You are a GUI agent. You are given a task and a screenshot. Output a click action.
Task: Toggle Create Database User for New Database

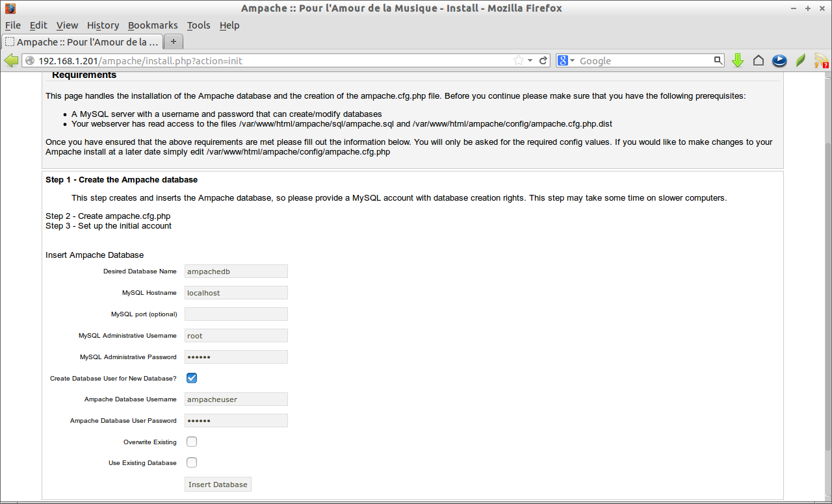(x=192, y=378)
